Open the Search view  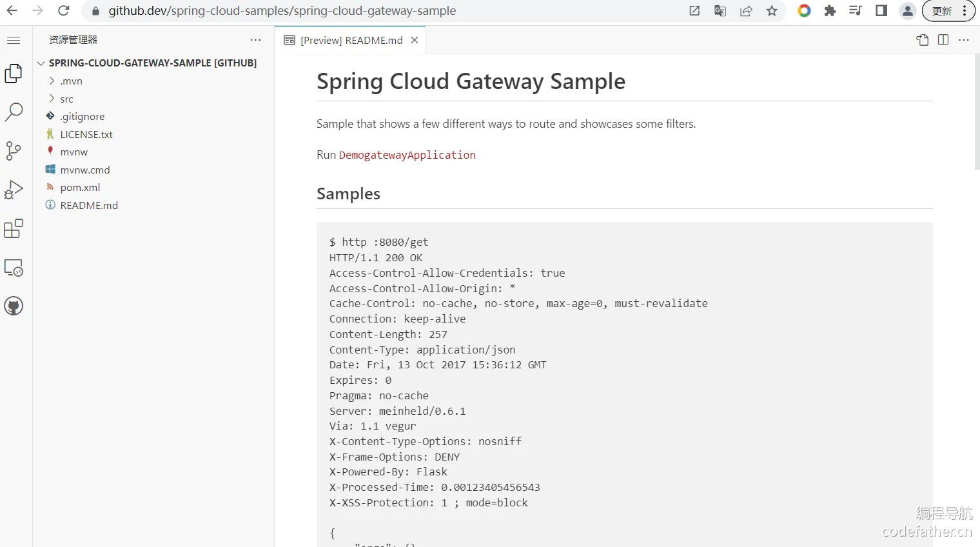14,112
